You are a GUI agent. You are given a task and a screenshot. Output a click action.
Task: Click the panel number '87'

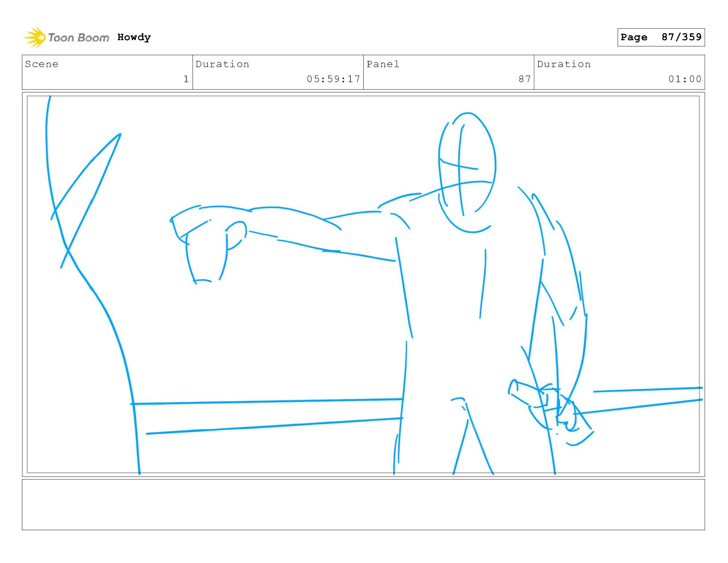pos(525,79)
